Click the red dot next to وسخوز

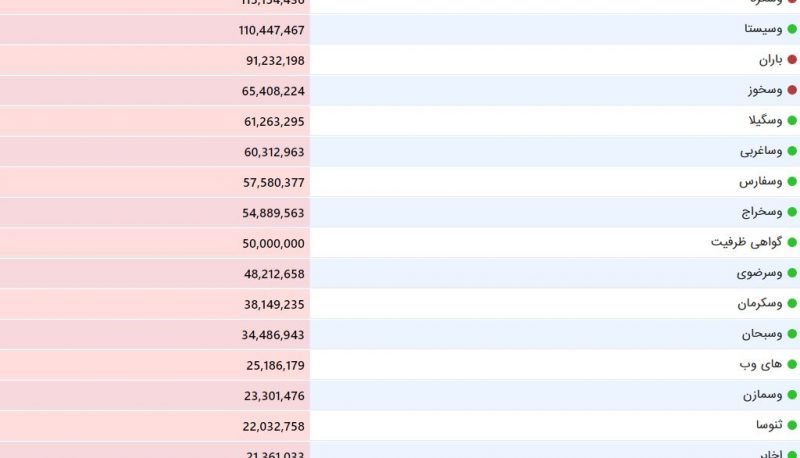(792, 90)
